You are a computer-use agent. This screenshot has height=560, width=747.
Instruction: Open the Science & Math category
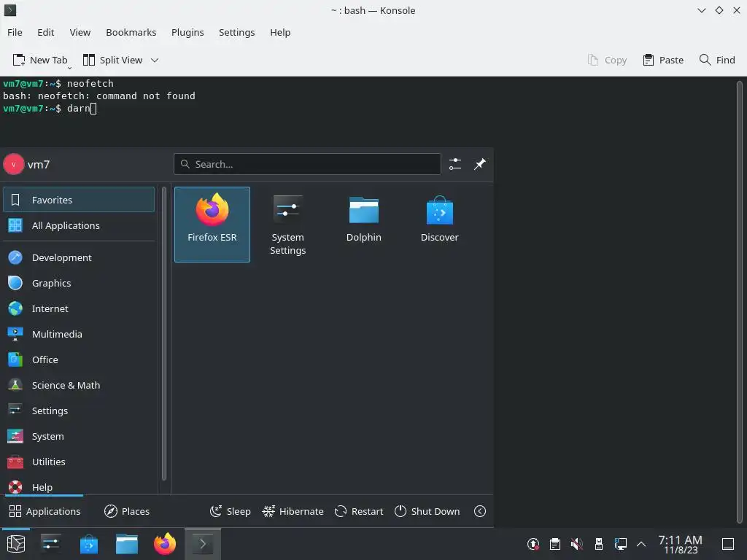coord(79,385)
